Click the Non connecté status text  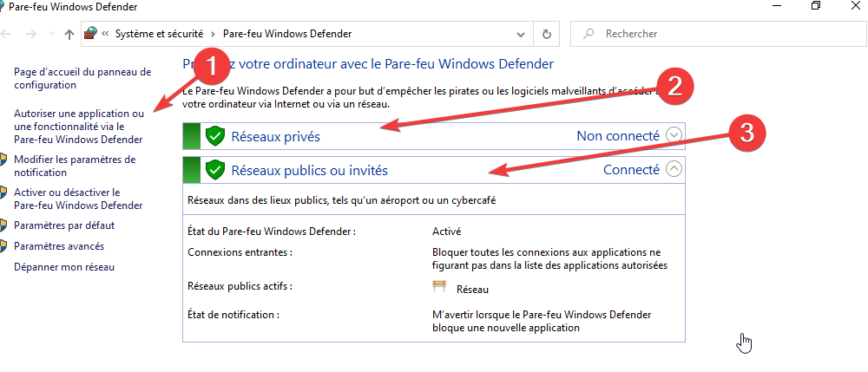(618, 135)
